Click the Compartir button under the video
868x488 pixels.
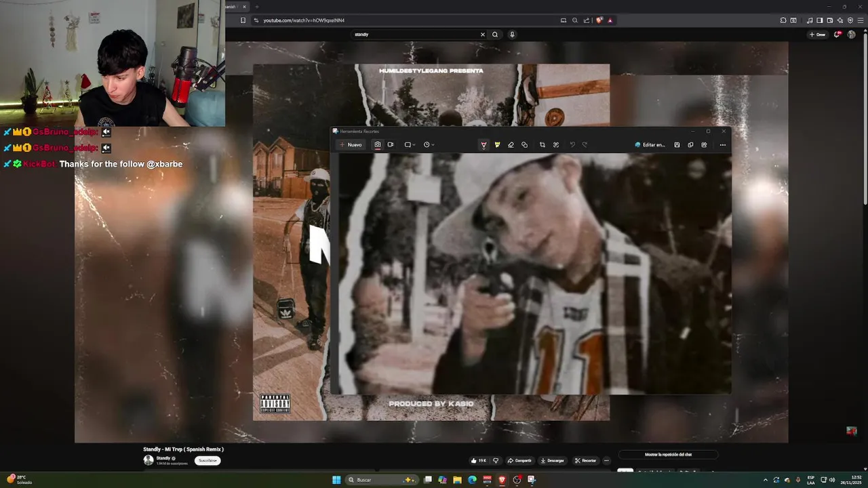click(519, 460)
